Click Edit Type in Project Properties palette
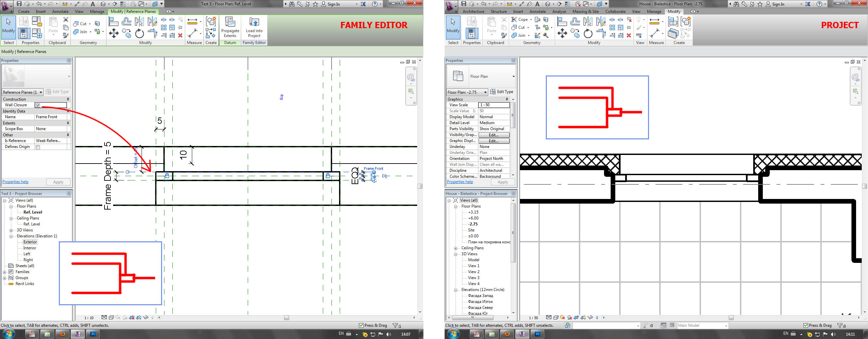Screen dimensions: 868x339 pyautogui.click(x=502, y=92)
